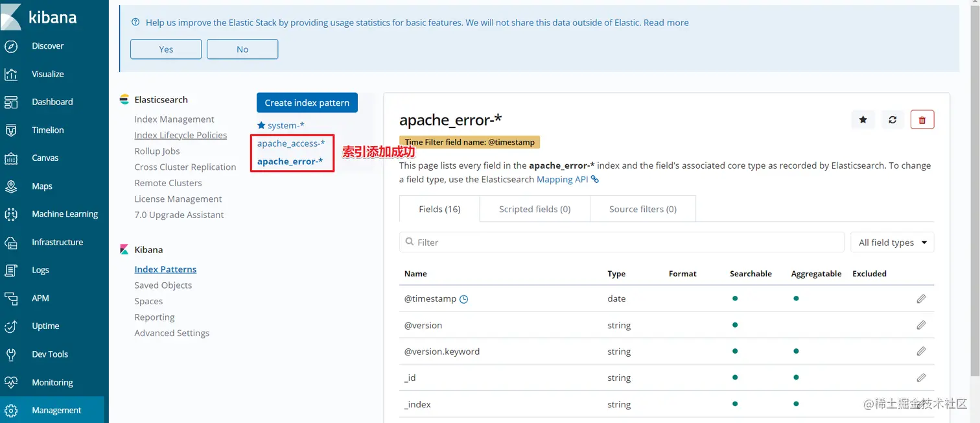Open Discover via compass icon
Viewport: 980px width, 423px height.
(11, 46)
